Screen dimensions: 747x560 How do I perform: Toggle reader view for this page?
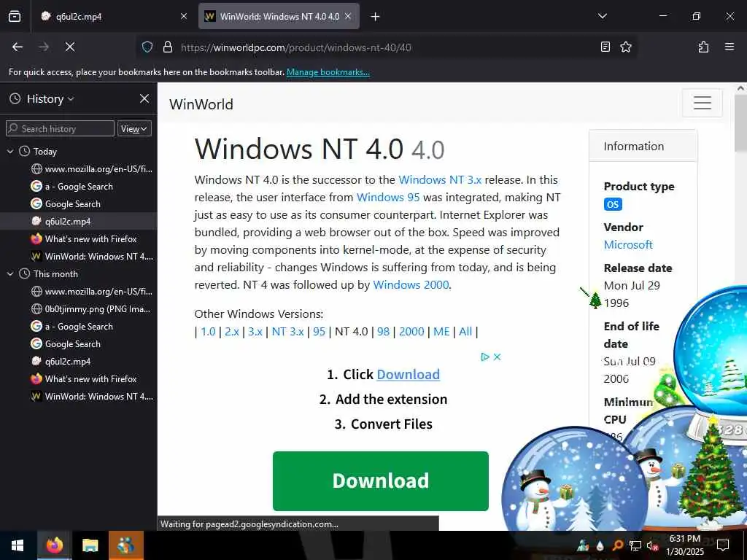pos(605,47)
